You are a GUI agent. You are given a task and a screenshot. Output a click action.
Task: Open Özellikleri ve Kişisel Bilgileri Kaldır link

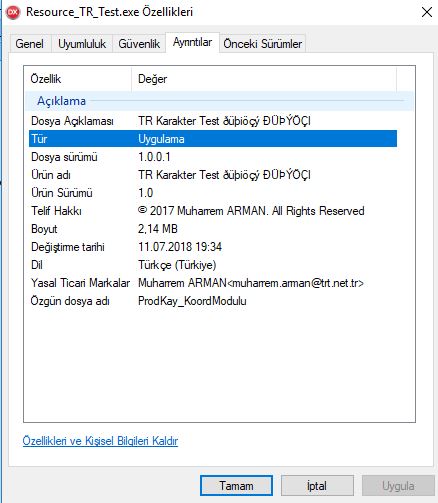click(100, 441)
